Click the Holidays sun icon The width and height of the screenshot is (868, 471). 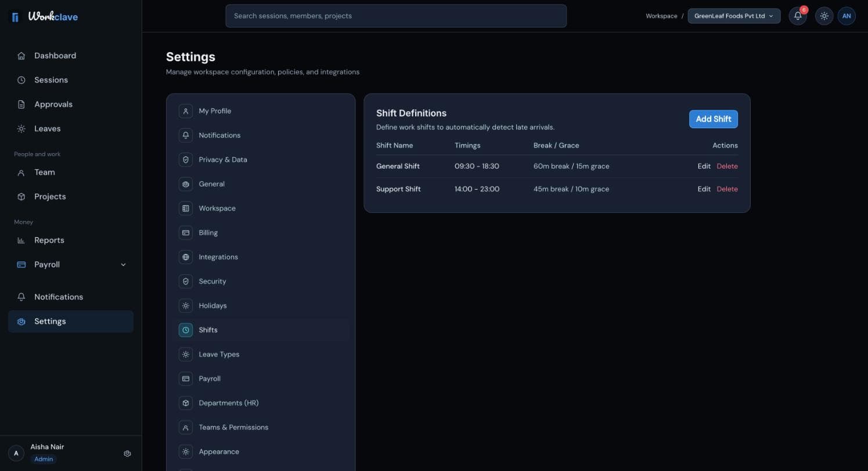[x=186, y=306]
